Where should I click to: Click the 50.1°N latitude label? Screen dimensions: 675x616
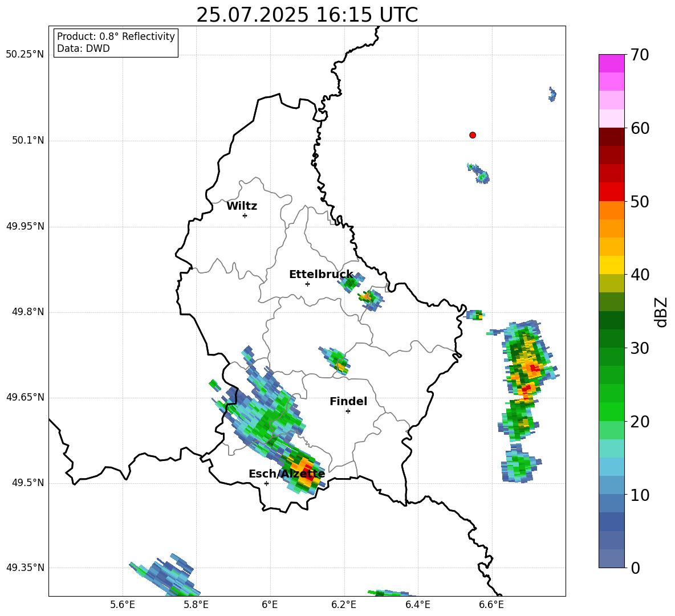click(x=29, y=140)
